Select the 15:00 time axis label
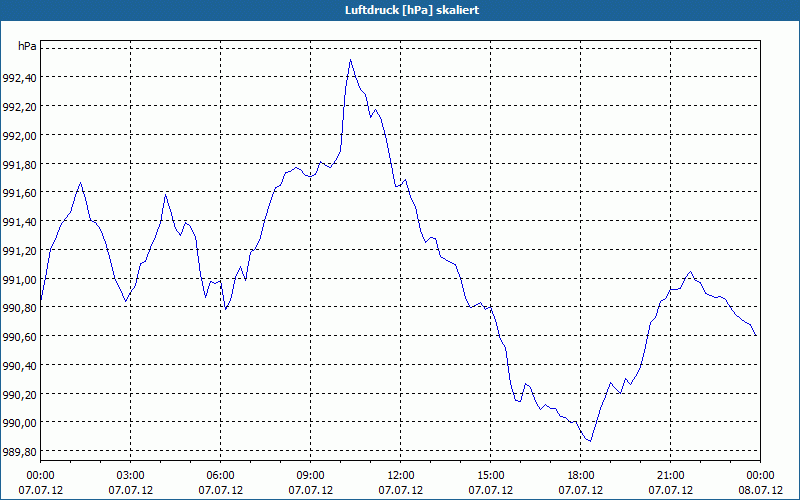800x500 pixels. point(491,476)
